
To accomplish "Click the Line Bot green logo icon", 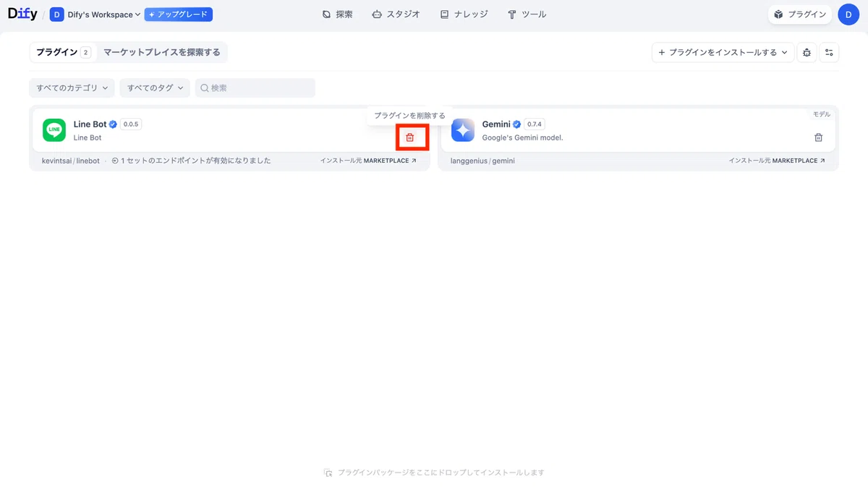I will pyautogui.click(x=54, y=130).
